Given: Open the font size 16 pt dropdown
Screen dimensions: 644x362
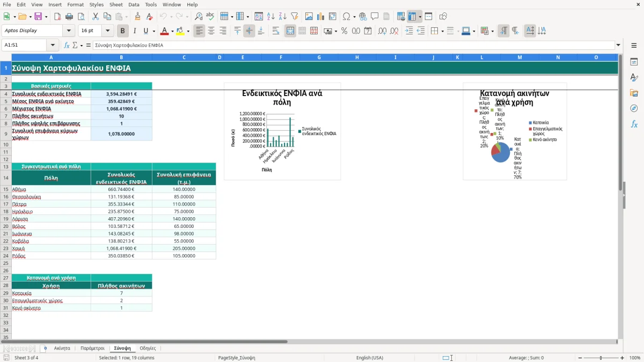Looking at the screenshot, I should tap(108, 31).
